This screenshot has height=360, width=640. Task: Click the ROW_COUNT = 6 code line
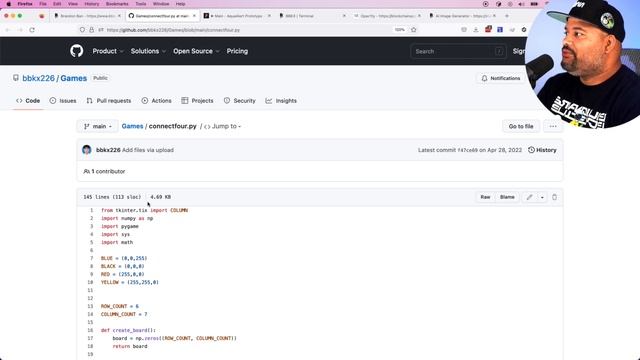coord(120,306)
